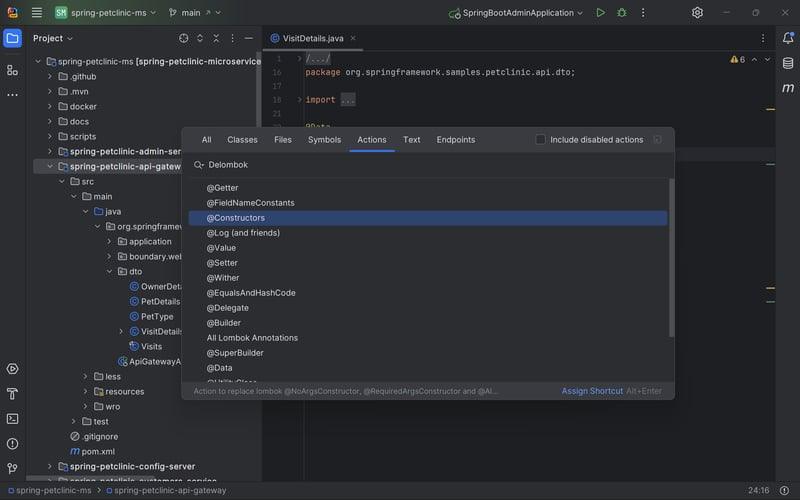Go to previous highlighted warning
The image size is (800, 500).
(x=755, y=60)
